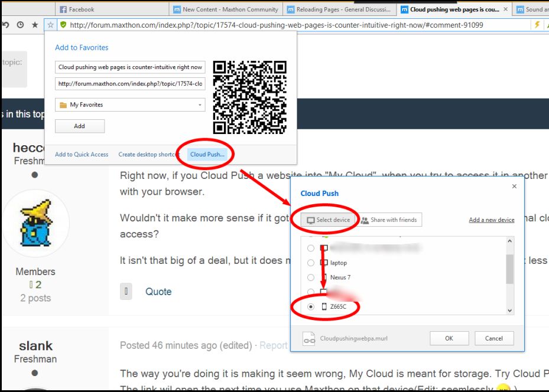Image resolution: width=549 pixels, height=392 pixels.
Task: Open slank's profile username
Action: coord(35,346)
